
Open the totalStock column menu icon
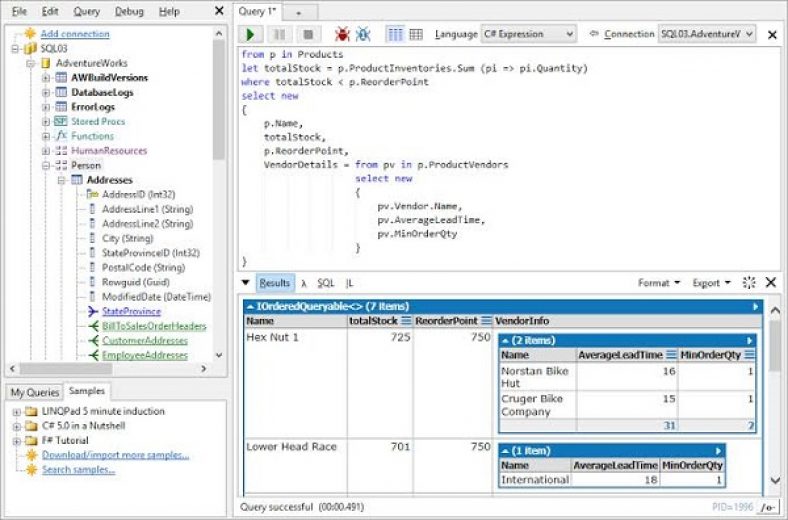(x=406, y=321)
